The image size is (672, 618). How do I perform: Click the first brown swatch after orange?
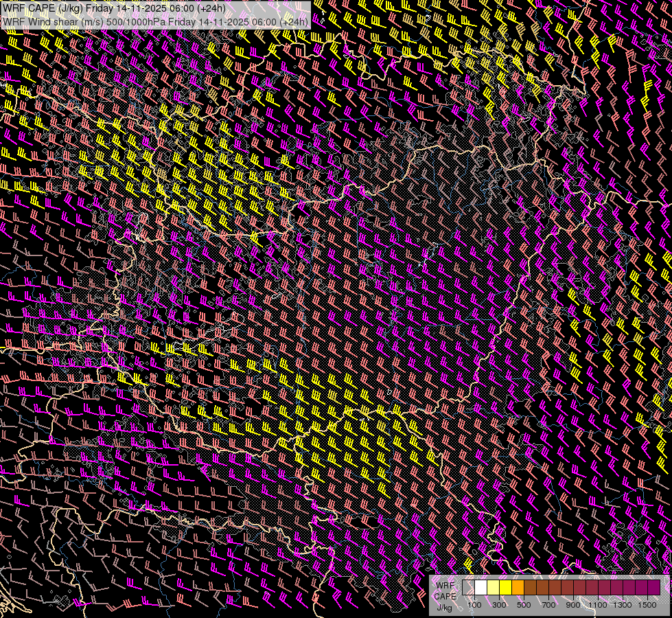[x=531, y=588]
